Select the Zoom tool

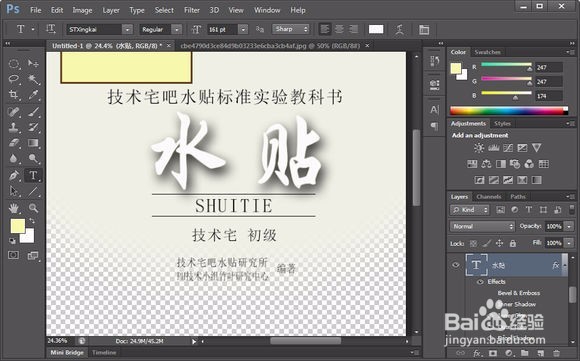click(x=33, y=208)
